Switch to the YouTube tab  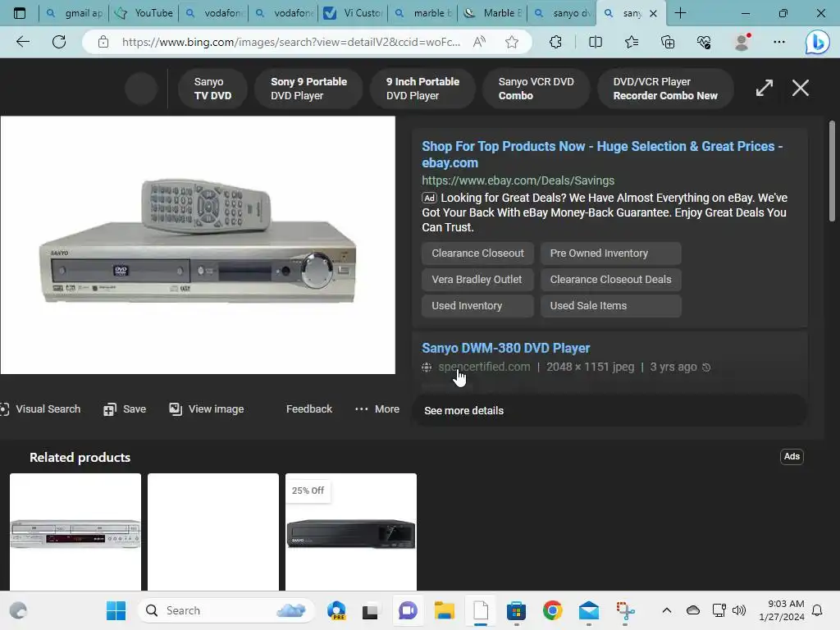144,13
